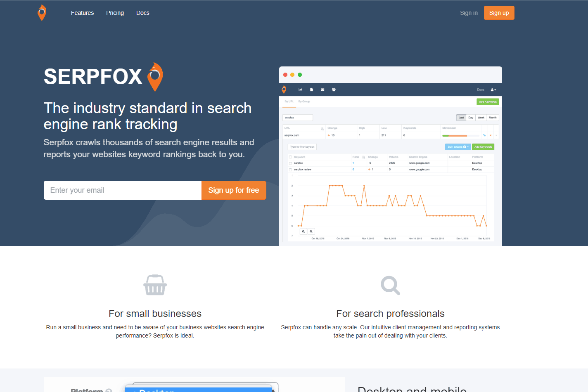
Task: Click the serpfox.com URL cell
Action: (x=292, y=135)
